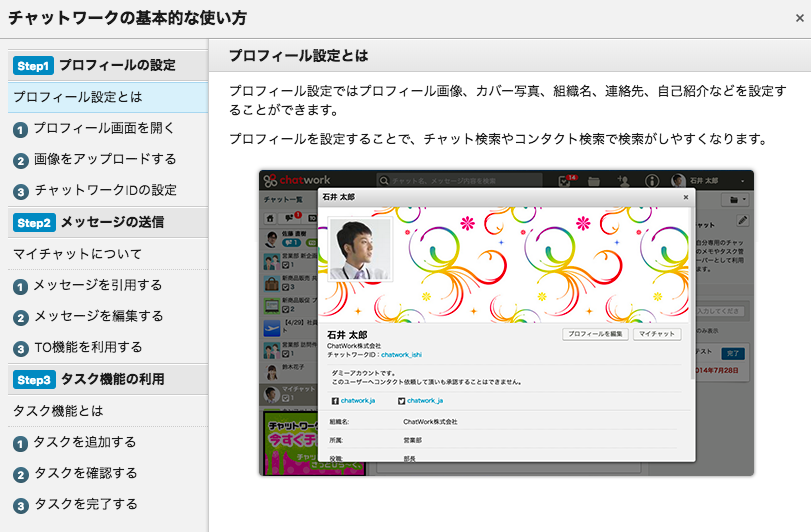Image resolution: width=811 pixels, height=532 pixels.
Task: Click the Step1 blue badge
Action: (x=33, y=66)
